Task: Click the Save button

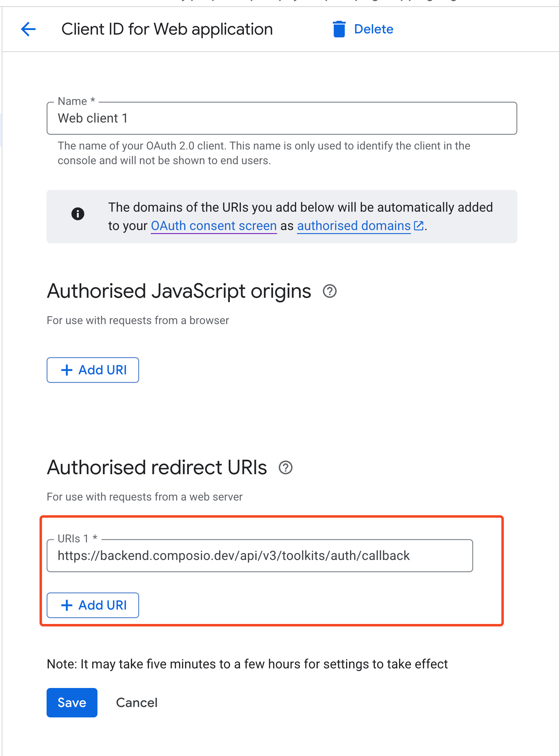Action: pos(72,703)
